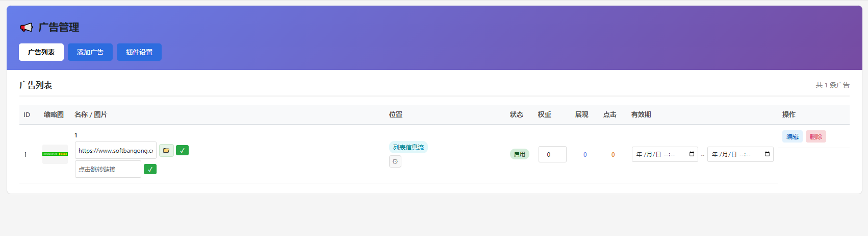
Task: Open the folder icon beside image URL
Action: tap(166, 150)
